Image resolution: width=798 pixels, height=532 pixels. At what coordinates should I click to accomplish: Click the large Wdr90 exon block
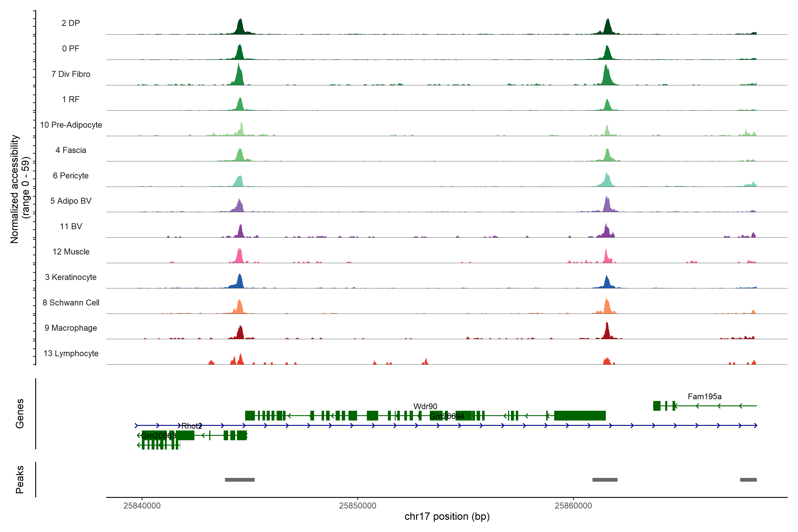point(579,416)
